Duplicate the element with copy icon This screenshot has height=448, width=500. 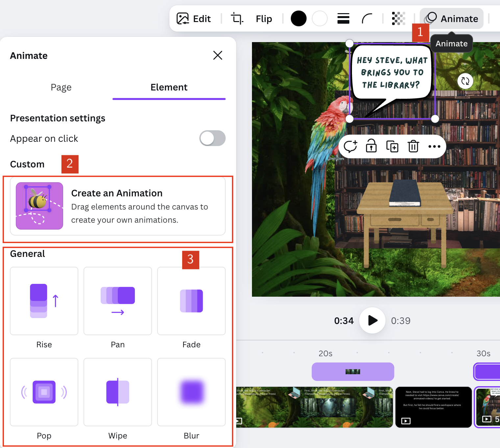[392, 146]
